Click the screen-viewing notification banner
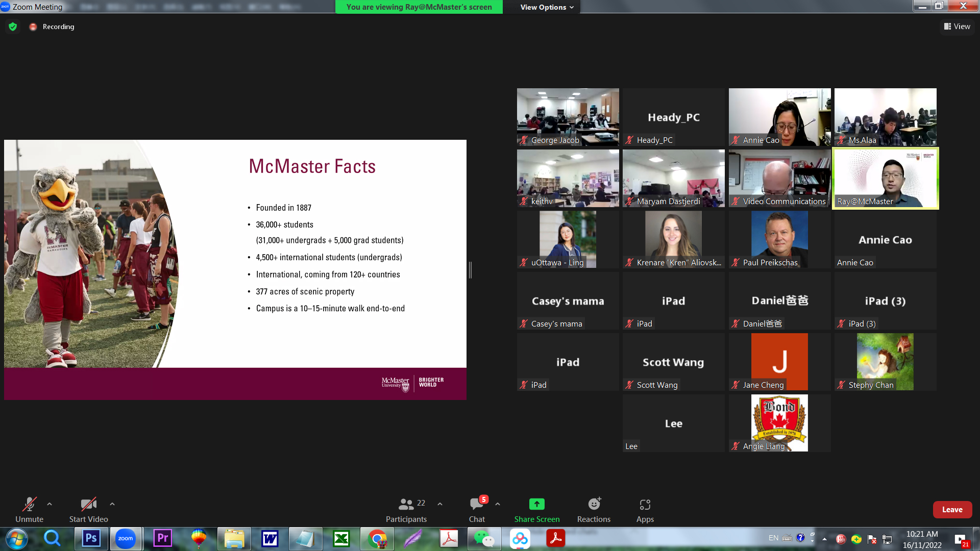 pyautogui.click(x=419, y=7)
